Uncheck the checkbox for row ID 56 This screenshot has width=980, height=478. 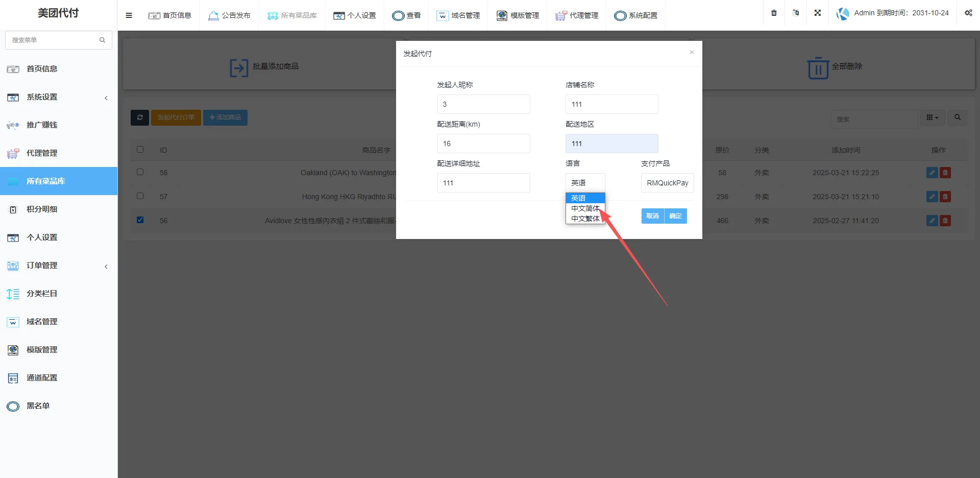(x=140, y=220)
